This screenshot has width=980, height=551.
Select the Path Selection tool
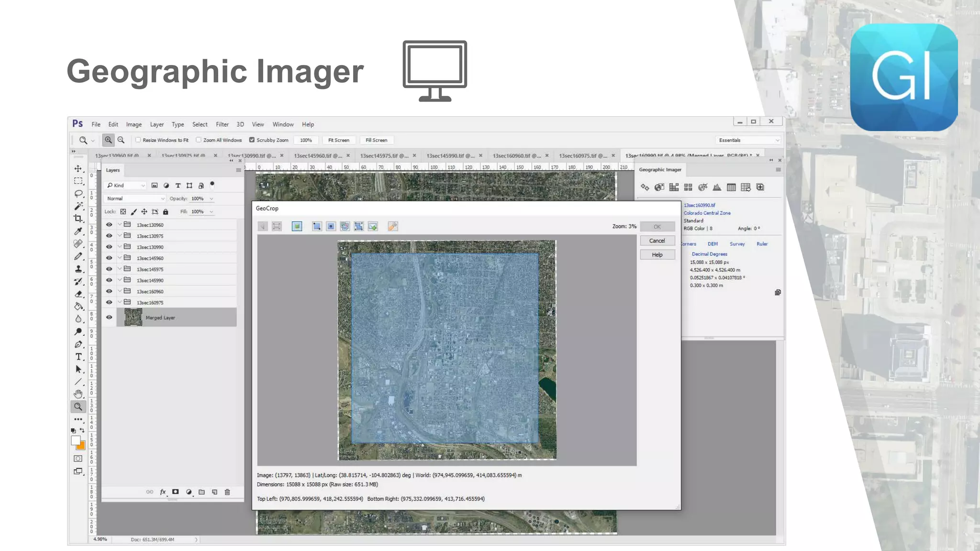click(x=78, y=369)
